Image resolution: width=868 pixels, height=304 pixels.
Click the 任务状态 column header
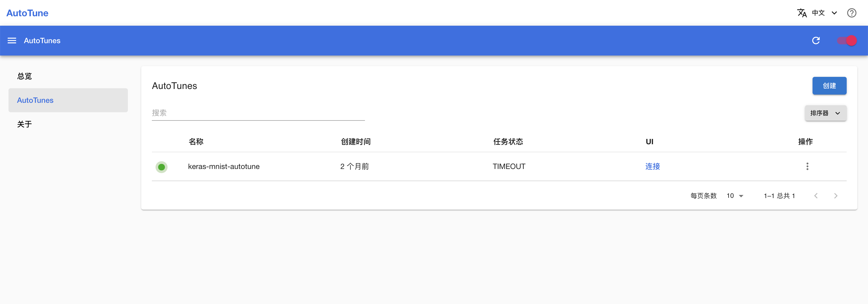(508, 142)
